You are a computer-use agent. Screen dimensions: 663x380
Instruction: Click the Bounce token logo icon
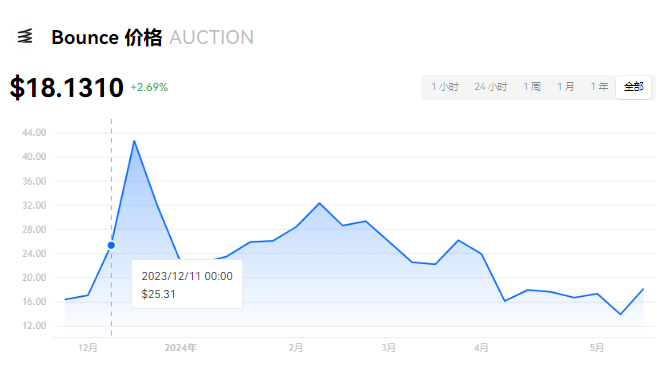click(x=25, y=36)
